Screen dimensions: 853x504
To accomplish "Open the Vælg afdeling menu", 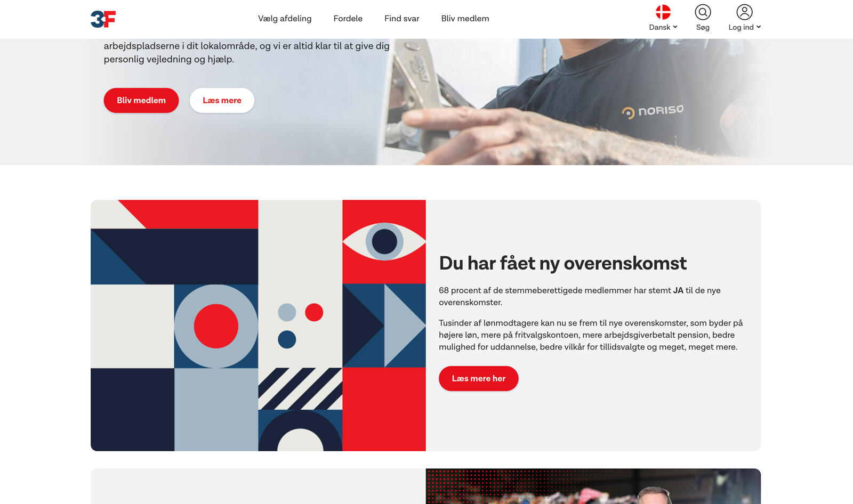I will pos(285,19).
